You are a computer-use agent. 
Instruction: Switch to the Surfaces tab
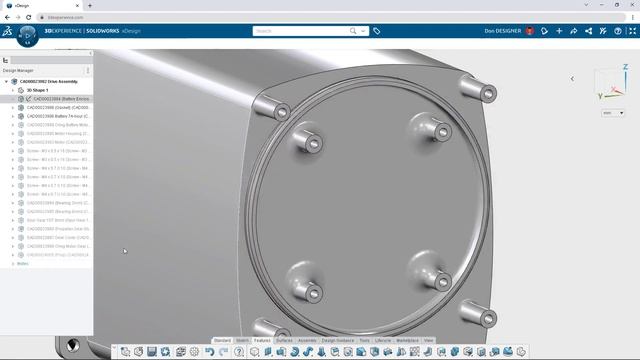pos(284,340)
